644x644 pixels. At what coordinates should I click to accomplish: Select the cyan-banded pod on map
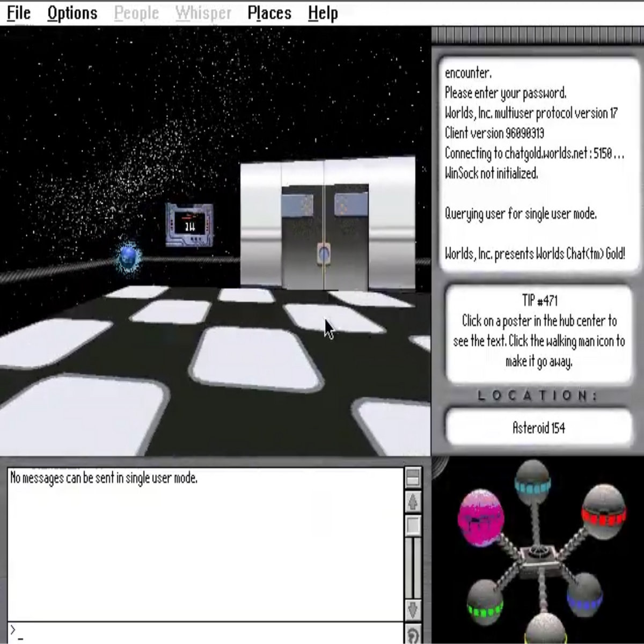(x=532, y=484)
